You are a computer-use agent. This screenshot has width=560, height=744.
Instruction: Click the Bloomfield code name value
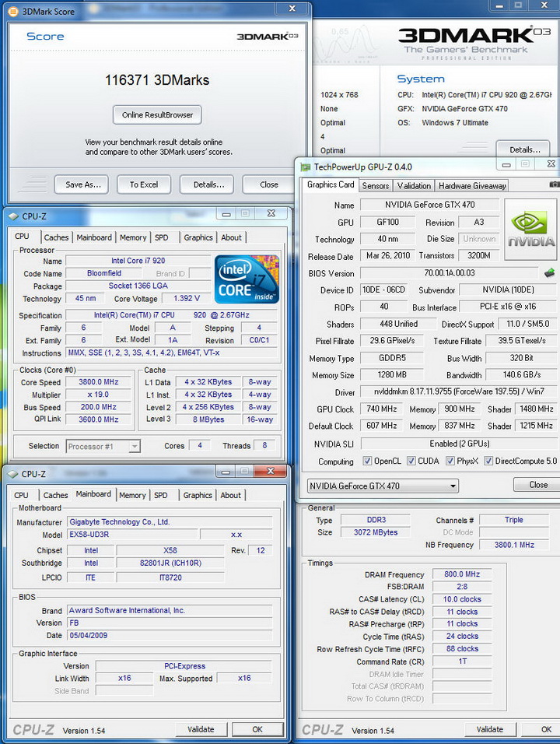[x=104, y=273]
